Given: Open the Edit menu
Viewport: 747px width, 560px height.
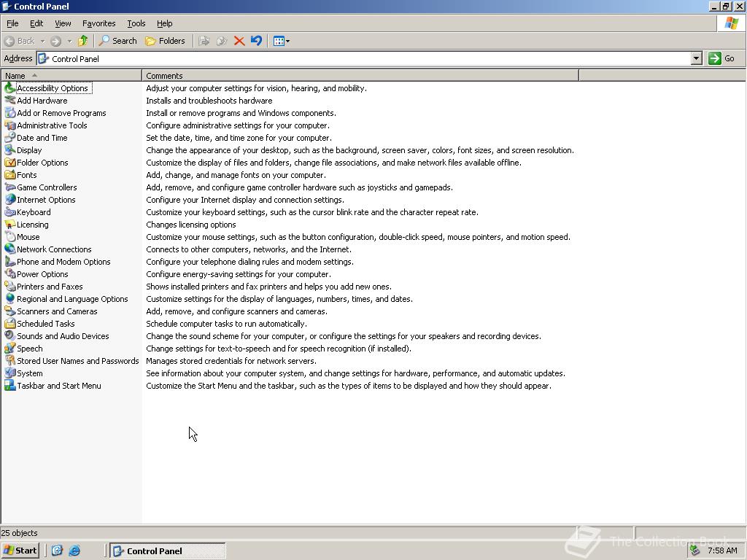Looking at the screenshot, I should point(36,23).
